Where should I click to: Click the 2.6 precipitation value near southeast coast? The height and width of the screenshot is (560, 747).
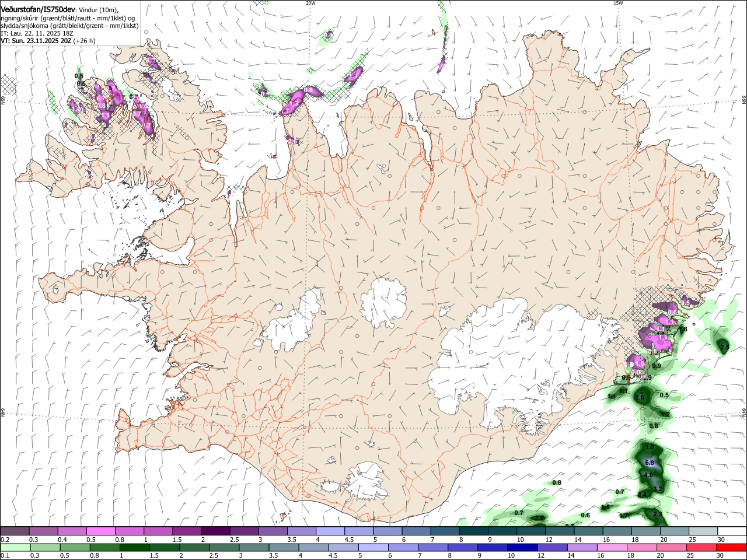point(639,398)
